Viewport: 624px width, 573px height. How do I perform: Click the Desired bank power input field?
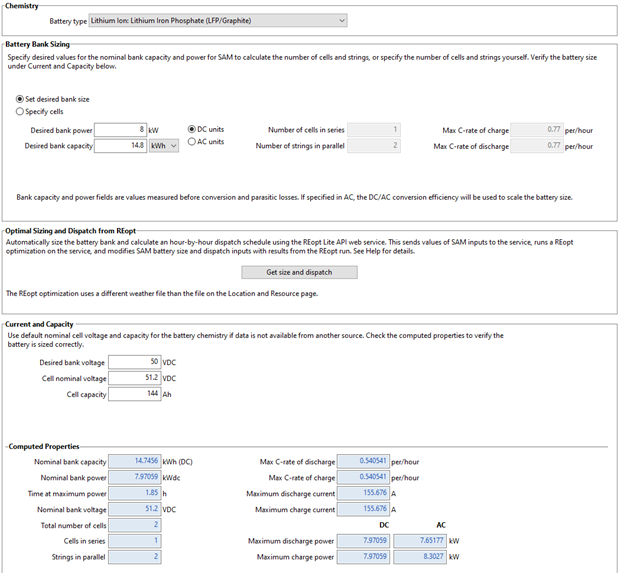coord(121,130)
